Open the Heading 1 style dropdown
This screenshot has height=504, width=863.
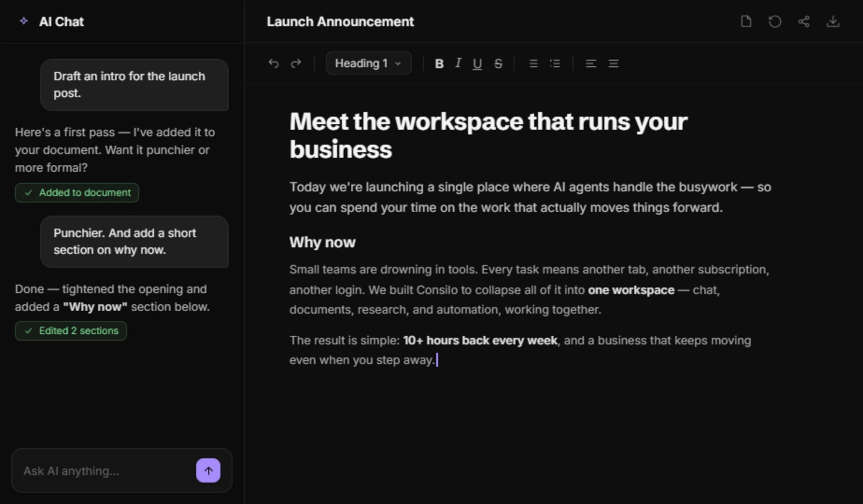[368, 63]
